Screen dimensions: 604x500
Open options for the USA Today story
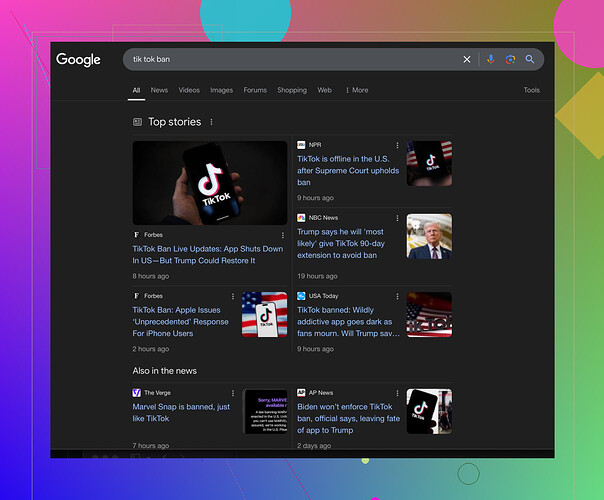(397, 296)
